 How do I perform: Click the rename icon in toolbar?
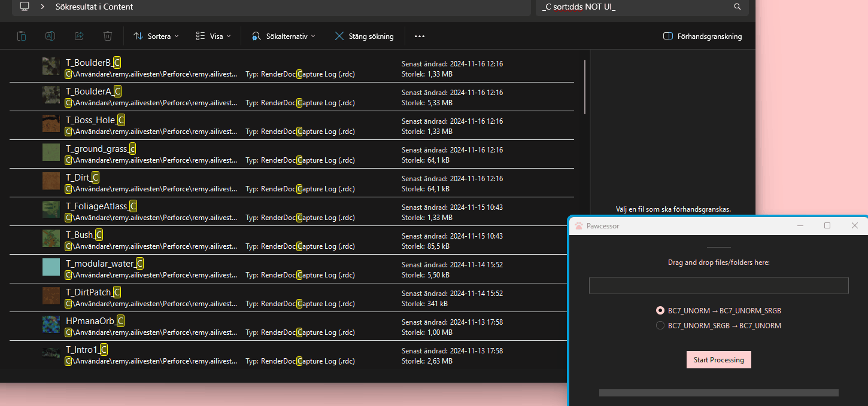50,36
